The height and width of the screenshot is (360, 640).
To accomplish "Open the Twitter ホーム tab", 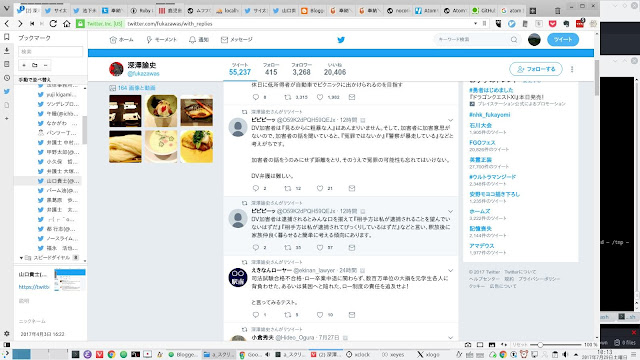I will pos(121,40).
